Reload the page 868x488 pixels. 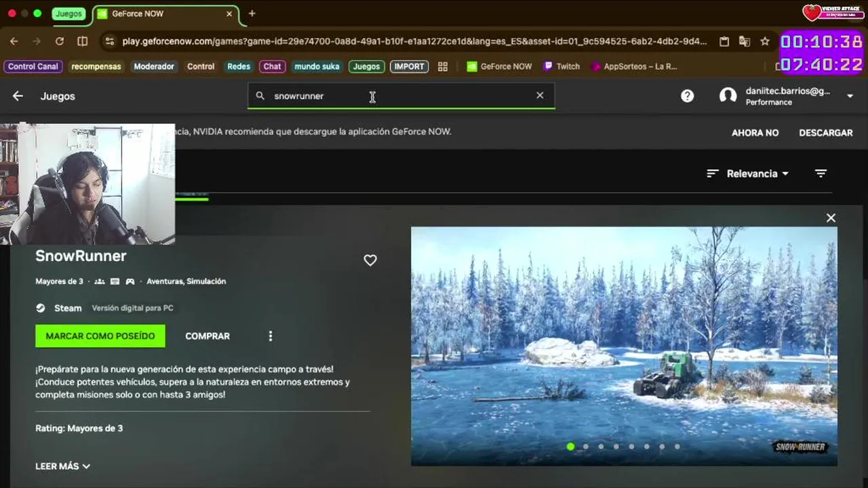pyautogui.click(x=60, y=41)
